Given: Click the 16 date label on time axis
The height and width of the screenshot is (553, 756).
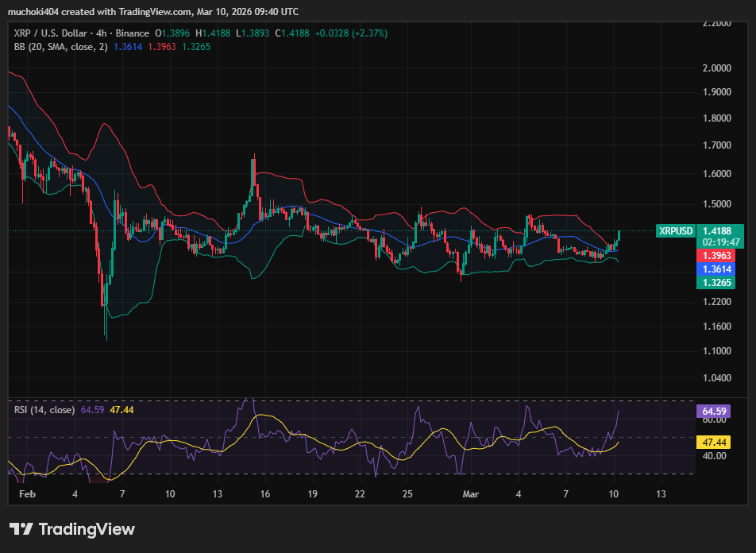Looking at the screenshot, I should (264, 493).
